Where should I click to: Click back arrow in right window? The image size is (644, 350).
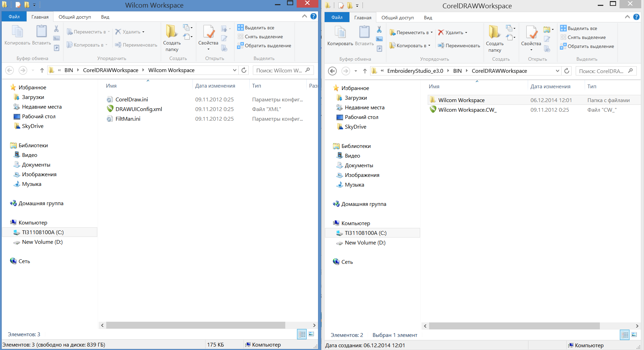tap(332, 71)
